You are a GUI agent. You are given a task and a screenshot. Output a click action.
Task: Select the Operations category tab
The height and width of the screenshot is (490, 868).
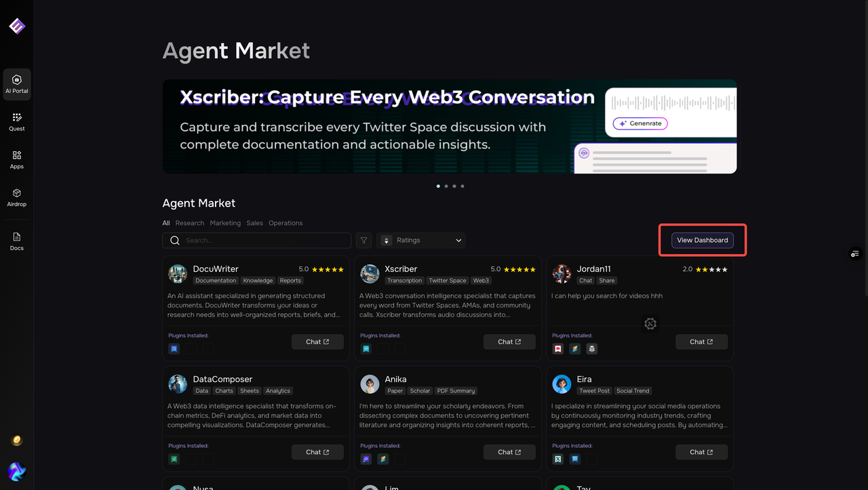coord(285,223)
